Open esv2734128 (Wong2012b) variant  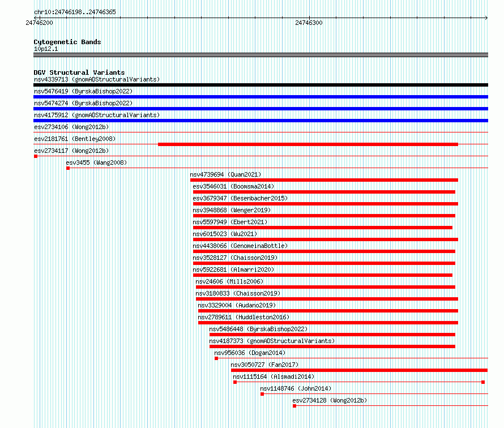click(x=330, y=400)
